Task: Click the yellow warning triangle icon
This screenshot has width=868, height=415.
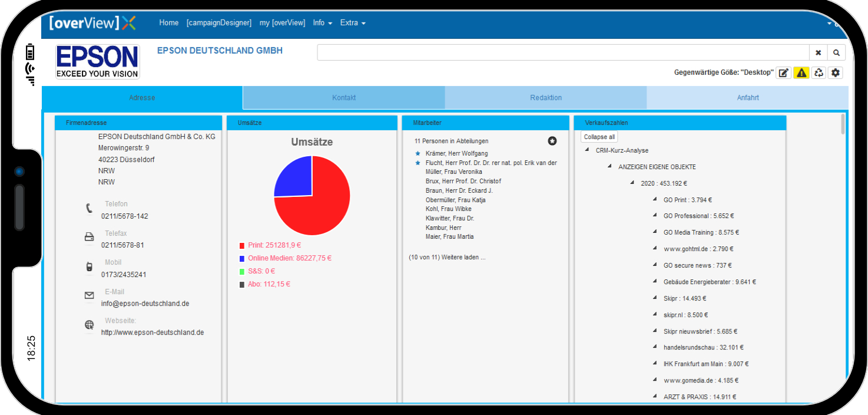Action: point(801,73)
